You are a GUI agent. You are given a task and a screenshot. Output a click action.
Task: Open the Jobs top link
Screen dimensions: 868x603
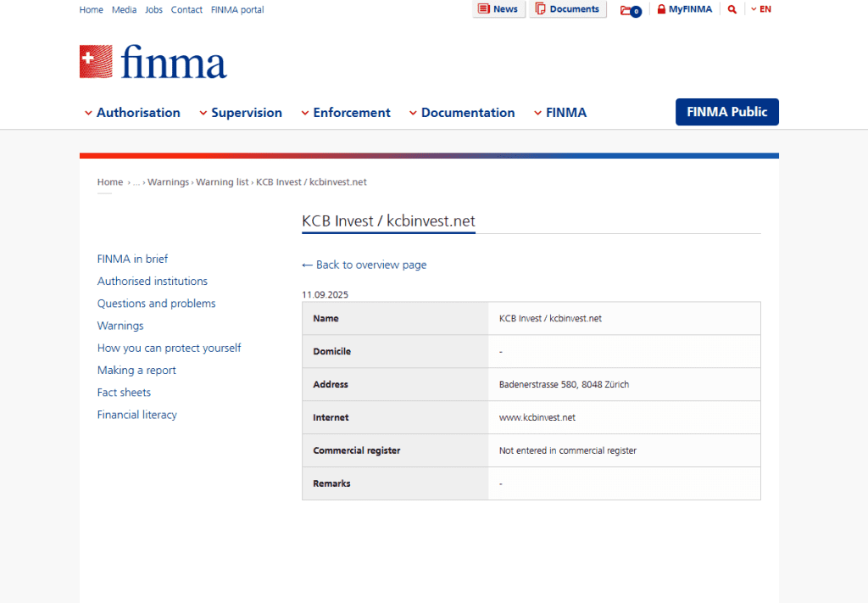click(x=154, y=10)
